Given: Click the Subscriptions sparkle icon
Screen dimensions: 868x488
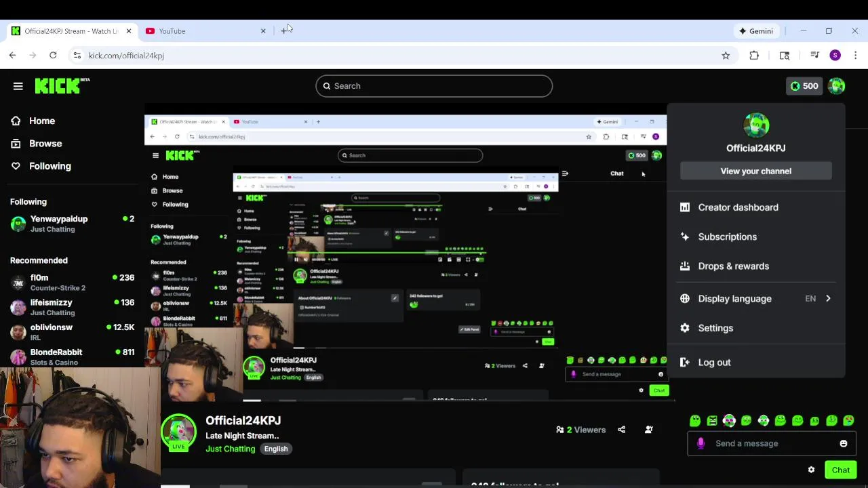Looking at the screenshot, I should [x=685, y=237].
